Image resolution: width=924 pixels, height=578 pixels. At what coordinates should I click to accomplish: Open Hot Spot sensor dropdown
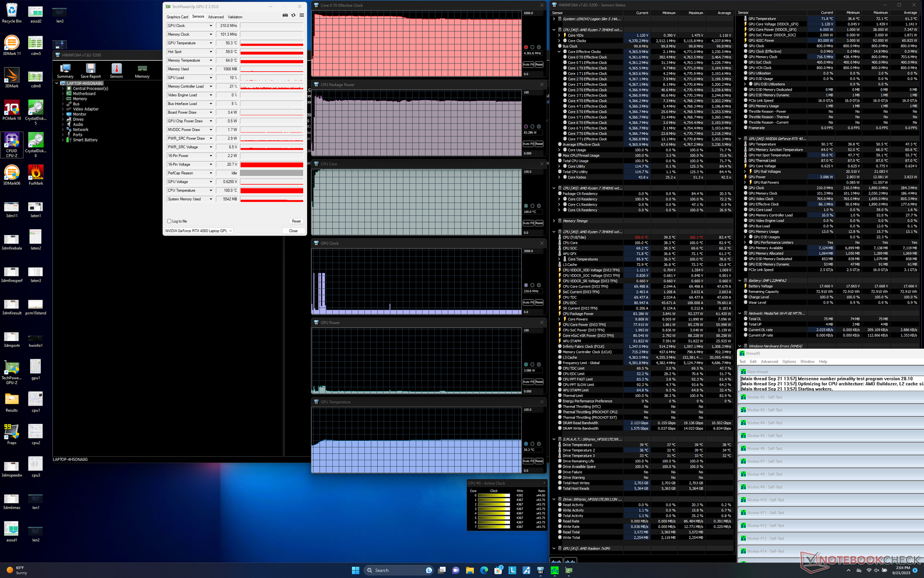tap(211, 52)
